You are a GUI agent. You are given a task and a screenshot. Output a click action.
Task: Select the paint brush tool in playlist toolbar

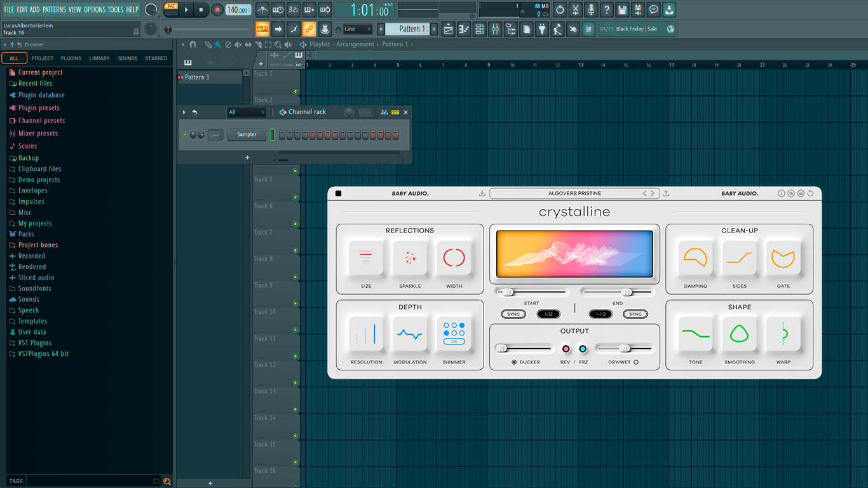(x=218, y=45)
